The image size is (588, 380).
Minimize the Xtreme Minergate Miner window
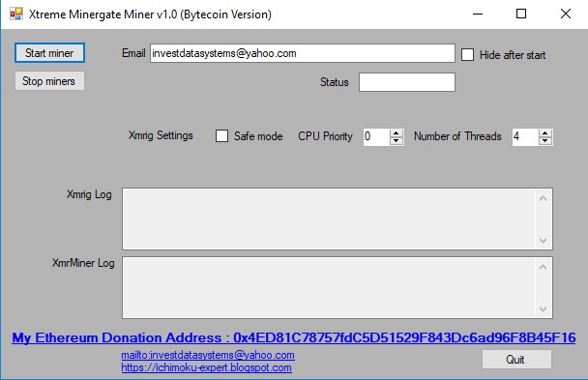tap(478, 14)
